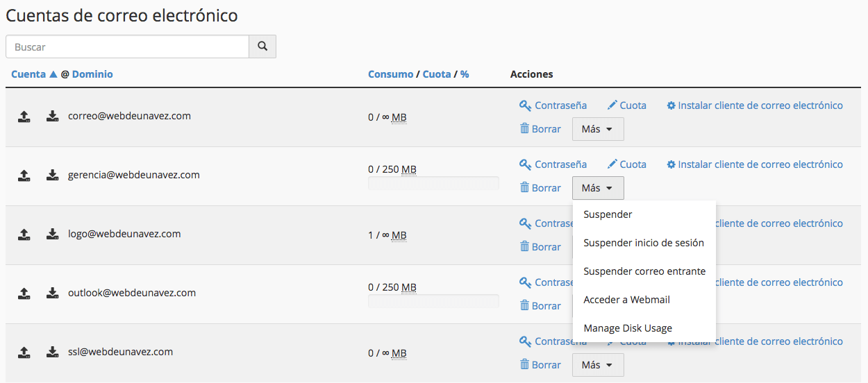Click outlook account usage progress bar
Viewport: 868px width, 383px height.
tap(433, 301)
